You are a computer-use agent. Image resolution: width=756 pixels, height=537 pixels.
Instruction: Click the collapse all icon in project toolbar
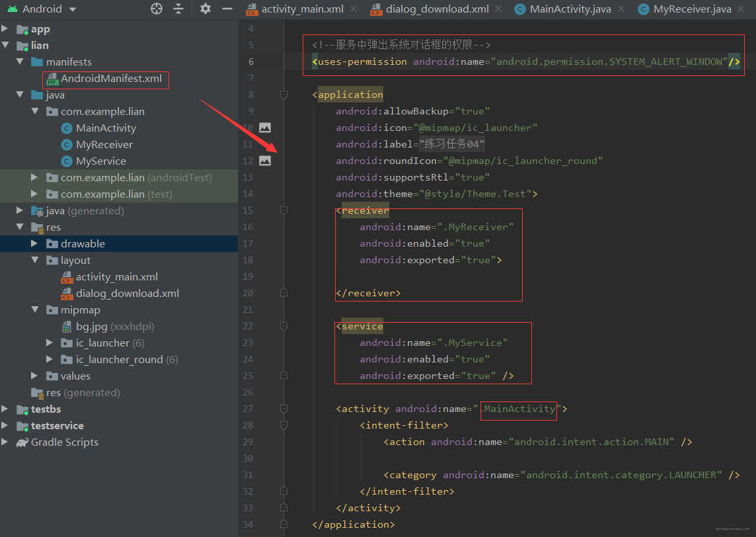coord(178,9)
